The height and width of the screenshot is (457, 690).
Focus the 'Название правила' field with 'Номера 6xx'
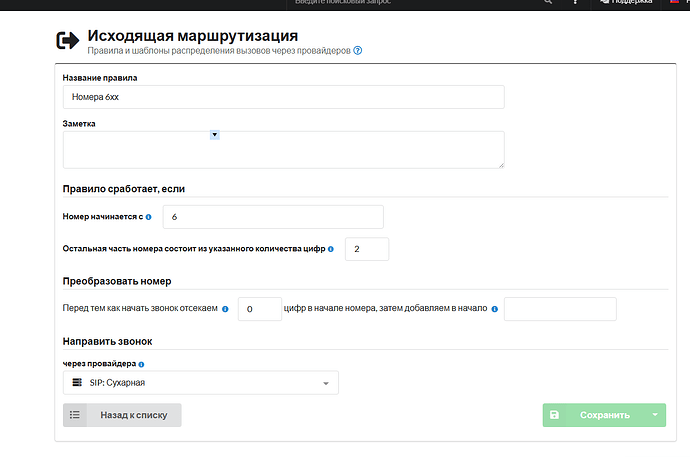(x=283, y=97)
